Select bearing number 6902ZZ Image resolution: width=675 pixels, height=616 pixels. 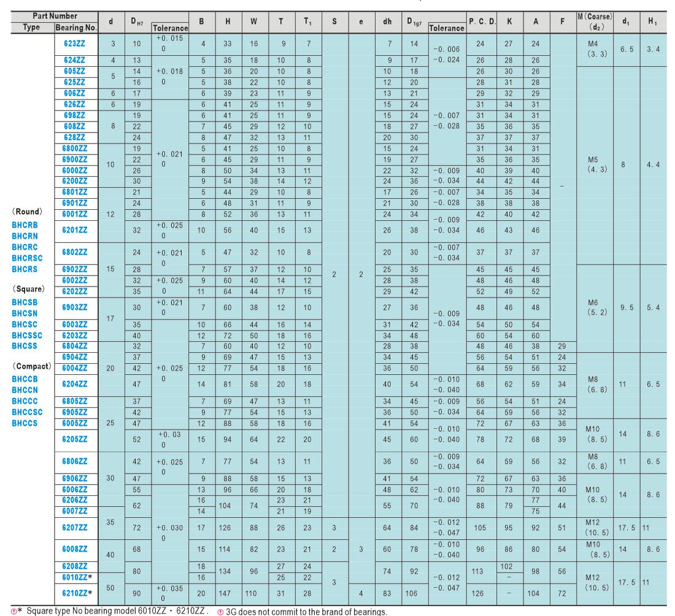(x=74, y=269)
